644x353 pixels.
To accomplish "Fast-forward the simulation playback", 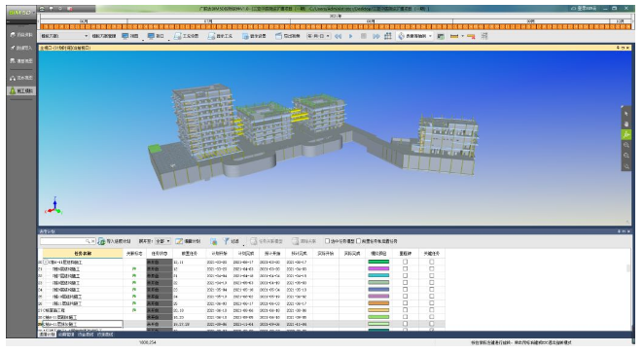I will [x=376, y=36].
